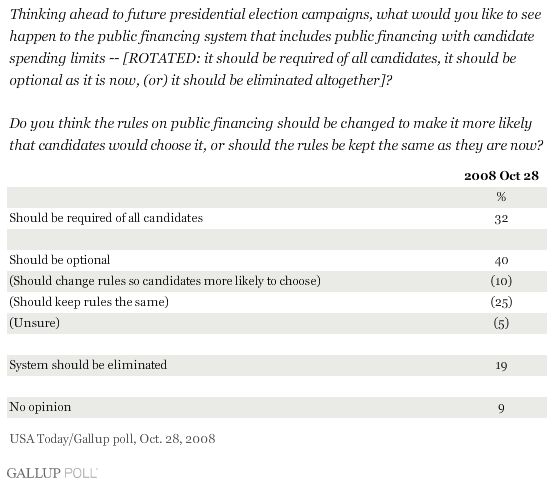Select the 'No opinion' row label
The height and width of the screenshot is (484, 554).
[x=40, y=407]
